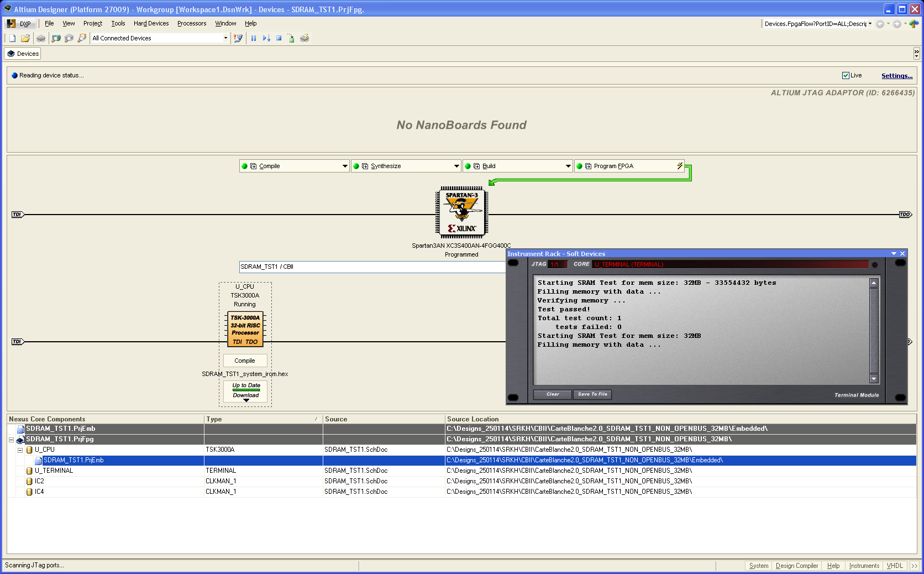Open the System panel button in status bar

(758, 566)
